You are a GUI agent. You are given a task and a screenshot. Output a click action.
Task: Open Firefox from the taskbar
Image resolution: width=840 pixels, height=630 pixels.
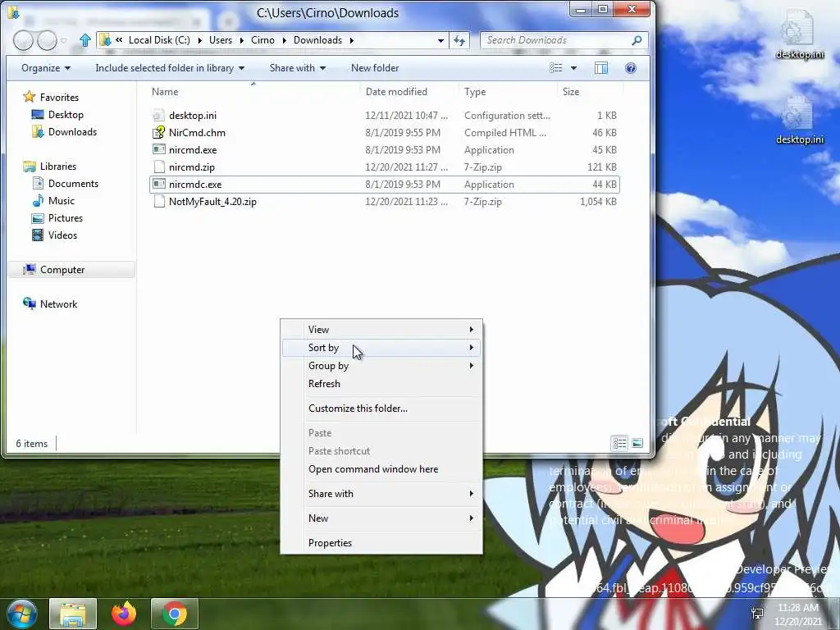125,614
